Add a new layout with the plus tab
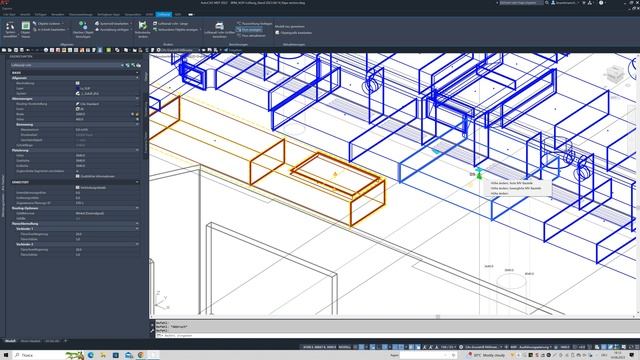The image size is (640, 360). [x=65, y=340]
